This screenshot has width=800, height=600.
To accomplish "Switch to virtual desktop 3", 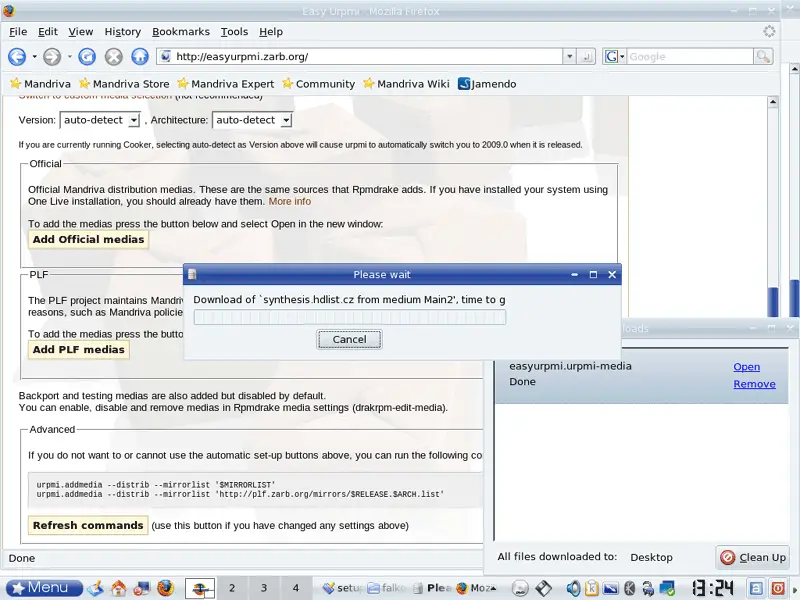I will tap(264, 588).
